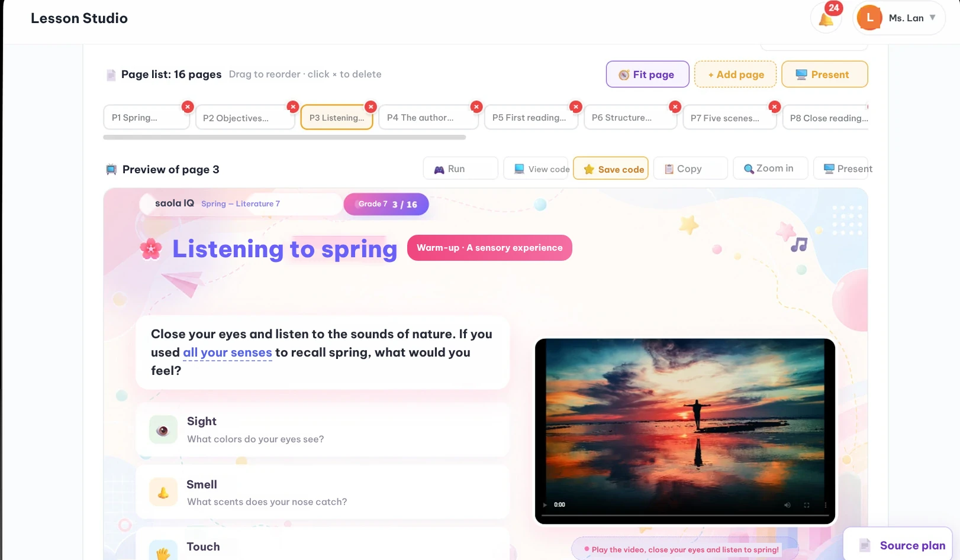960x560 pixels.
Task: Start the top Present button
Action: coord(824,75)
